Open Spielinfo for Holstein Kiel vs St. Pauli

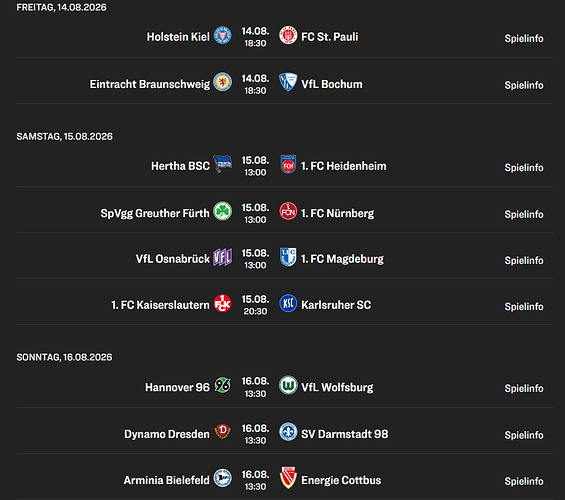pos(524,38)
